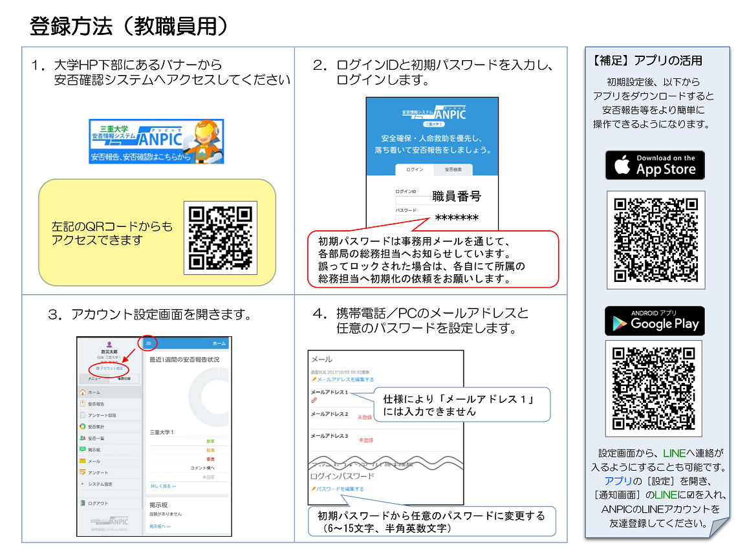Click the Google Play badge
The width and height of the screenshot is (747, 560).
[655, 321]
